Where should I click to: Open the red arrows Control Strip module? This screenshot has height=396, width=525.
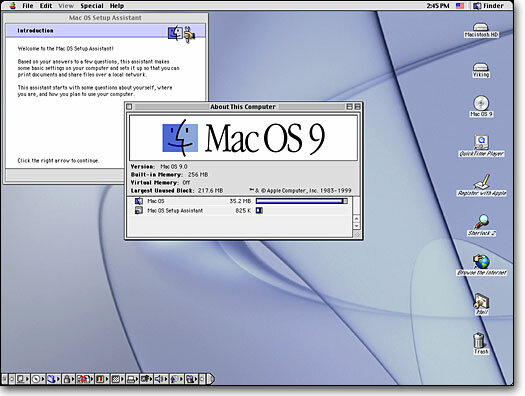(x=85, y=379)
